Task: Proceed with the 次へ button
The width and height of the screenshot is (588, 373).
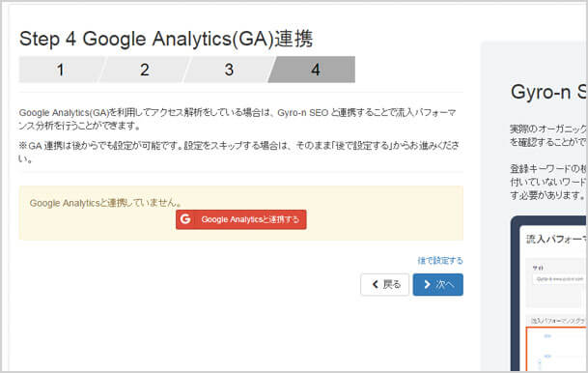Action: click(437, 284)
